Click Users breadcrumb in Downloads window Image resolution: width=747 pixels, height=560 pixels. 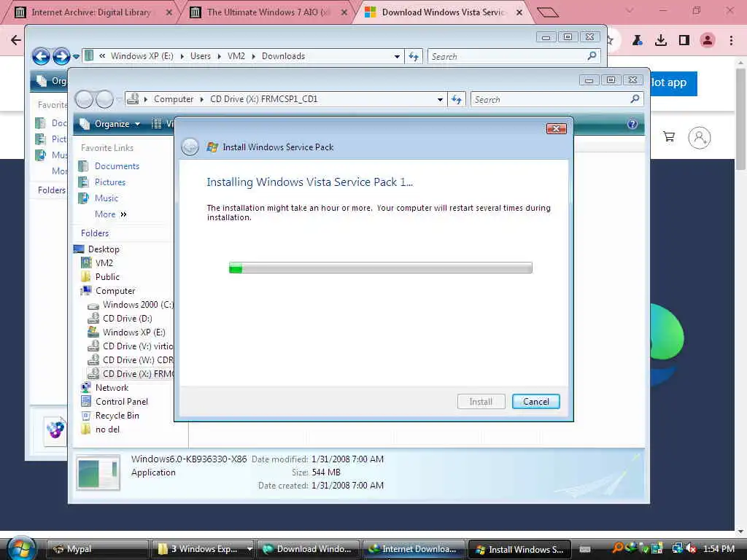pos(200,56)
